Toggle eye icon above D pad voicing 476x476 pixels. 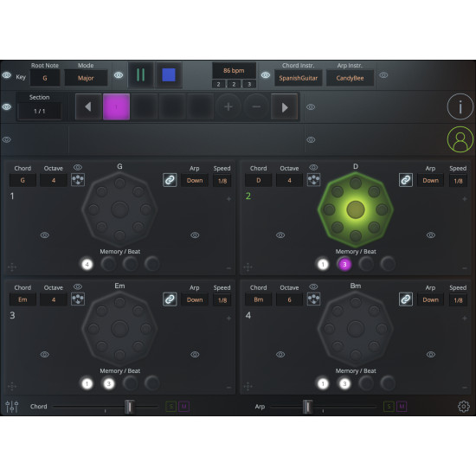click(x=313, y=167)
